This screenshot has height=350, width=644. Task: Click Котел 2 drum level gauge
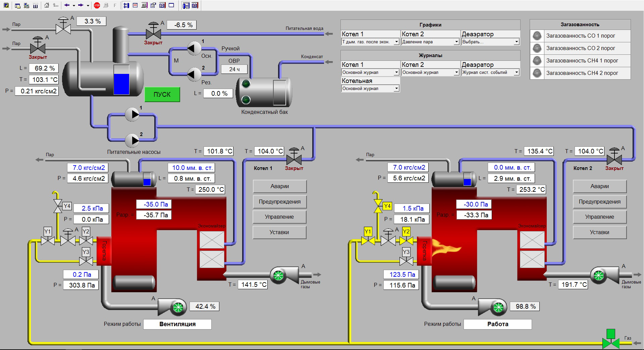[467, 179]
